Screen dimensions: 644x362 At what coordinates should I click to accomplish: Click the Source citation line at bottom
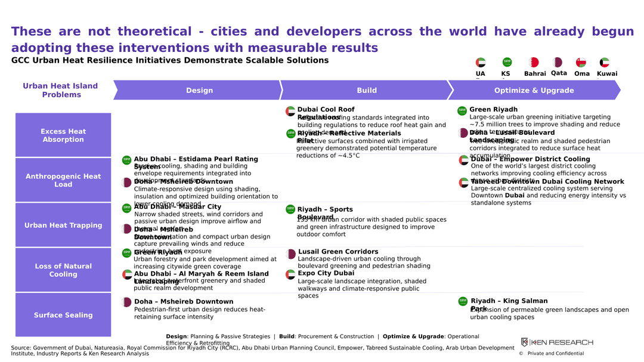click(262, 351)
